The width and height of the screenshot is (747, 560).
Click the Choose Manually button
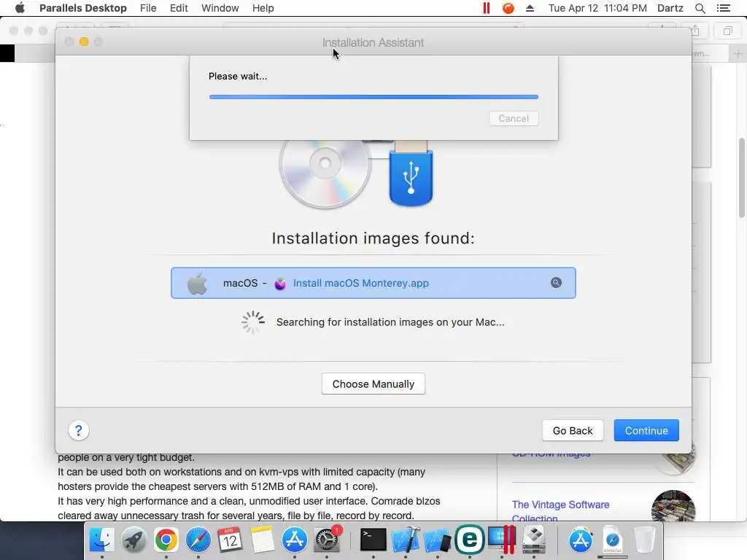pyautogui.click(x=373, y=384)
